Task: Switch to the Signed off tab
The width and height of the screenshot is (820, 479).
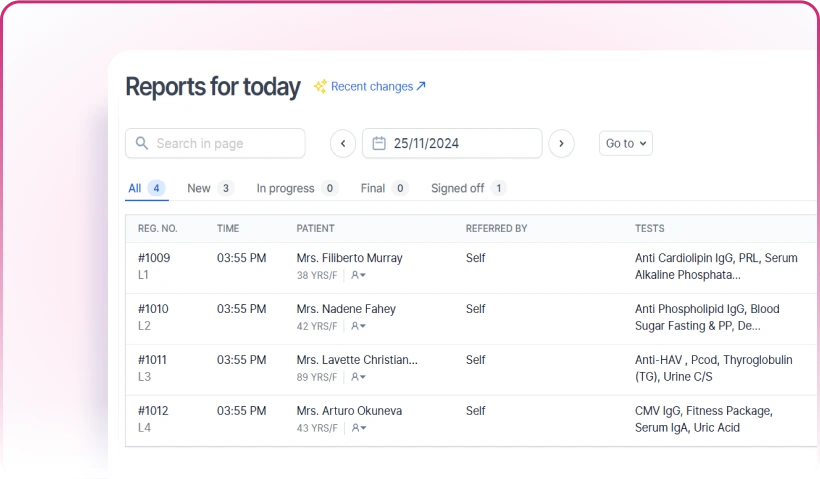Action: click(x=469, y=188)
